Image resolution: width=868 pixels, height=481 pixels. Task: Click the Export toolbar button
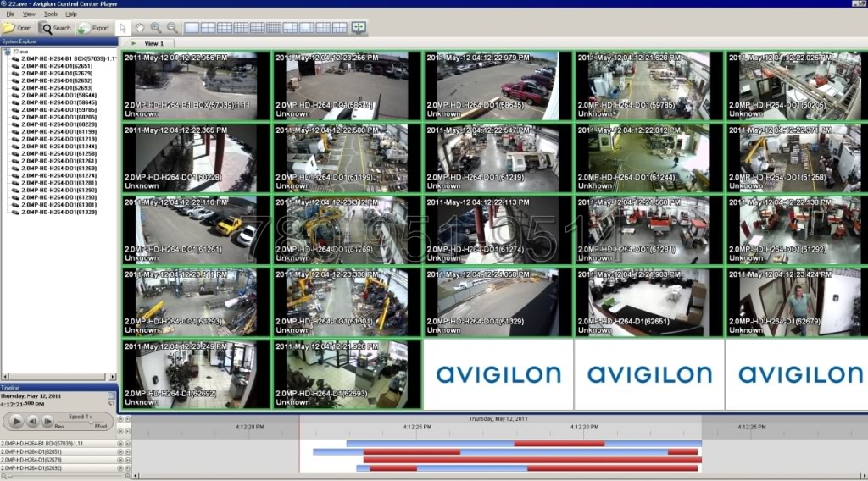pyautogui.click(x=94, y=28)
